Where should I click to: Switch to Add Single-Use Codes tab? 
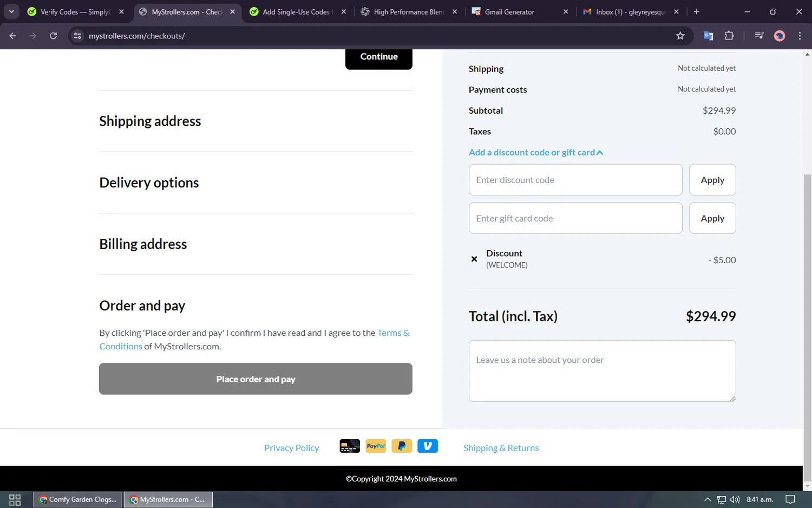(298, 12)
